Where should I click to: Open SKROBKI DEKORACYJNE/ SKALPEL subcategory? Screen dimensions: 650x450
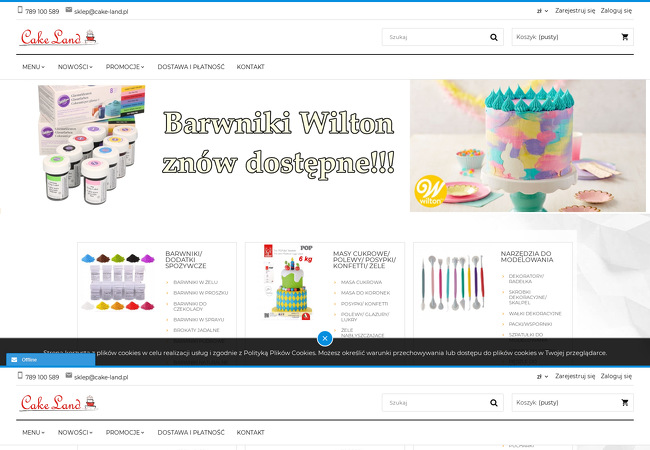coord(528,297)
